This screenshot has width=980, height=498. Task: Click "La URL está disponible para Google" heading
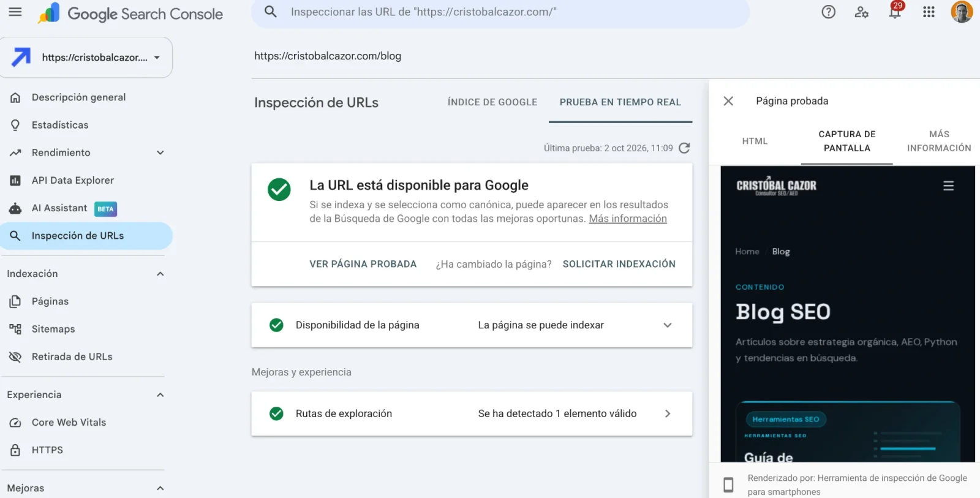pos(419,185)
